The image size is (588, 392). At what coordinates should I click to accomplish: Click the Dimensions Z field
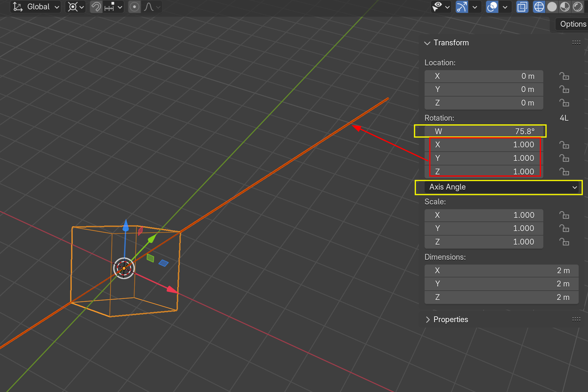pos(501,297)
